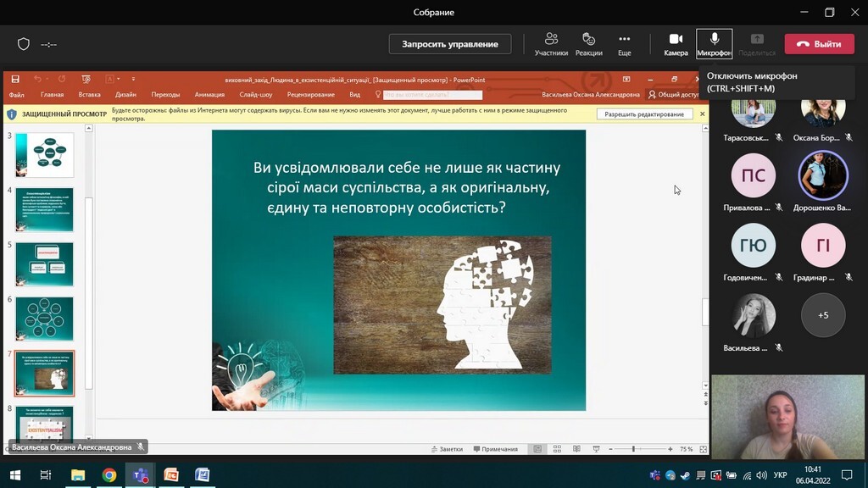Click the Windows Start button
This screenshot has height=488, width=868.
[14, 475]
